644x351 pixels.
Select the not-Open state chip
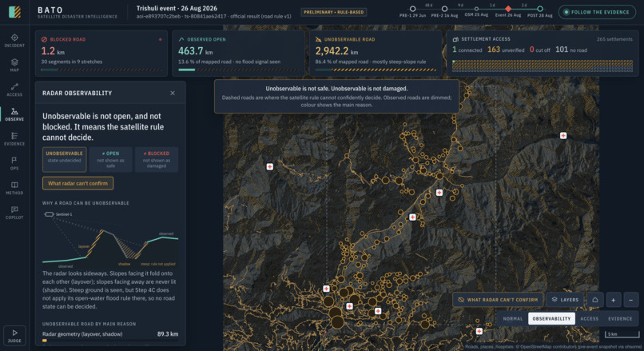coord(110,159)
